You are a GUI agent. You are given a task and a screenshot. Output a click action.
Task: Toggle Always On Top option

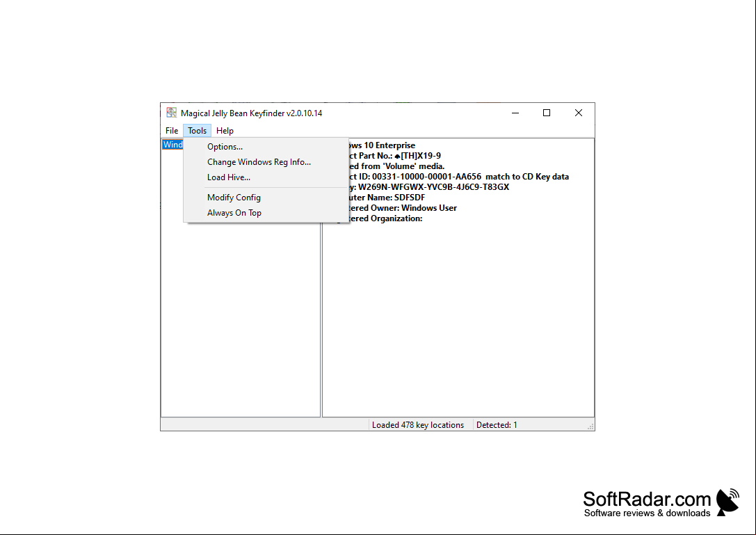coord(266,213)
